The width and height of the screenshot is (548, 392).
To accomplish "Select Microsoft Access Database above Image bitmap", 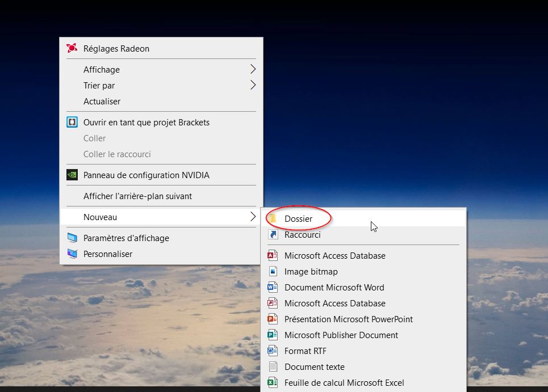I will point(363,255).
